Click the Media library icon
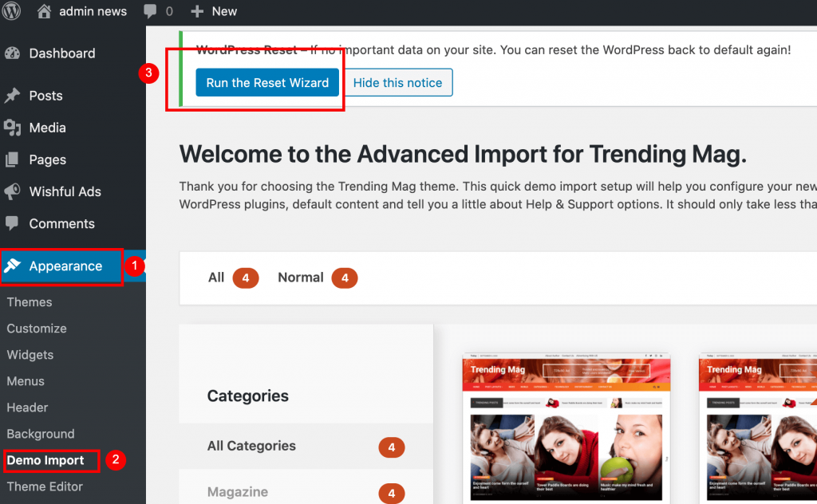 point(13,128)
